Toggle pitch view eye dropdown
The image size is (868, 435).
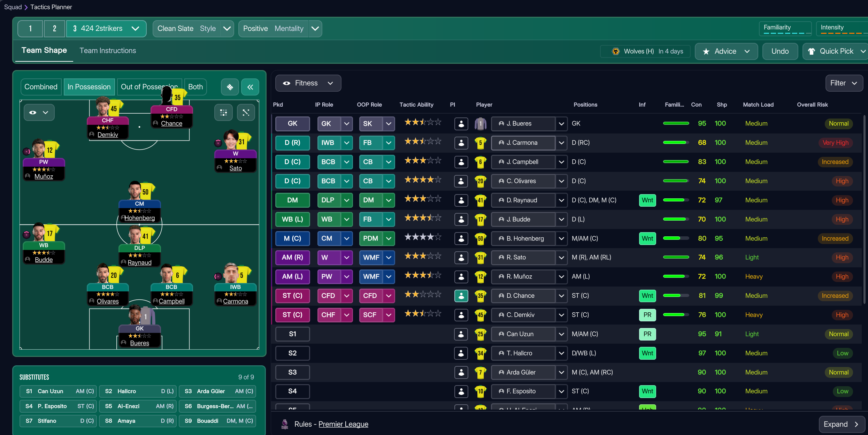click(x=39, y=112)
